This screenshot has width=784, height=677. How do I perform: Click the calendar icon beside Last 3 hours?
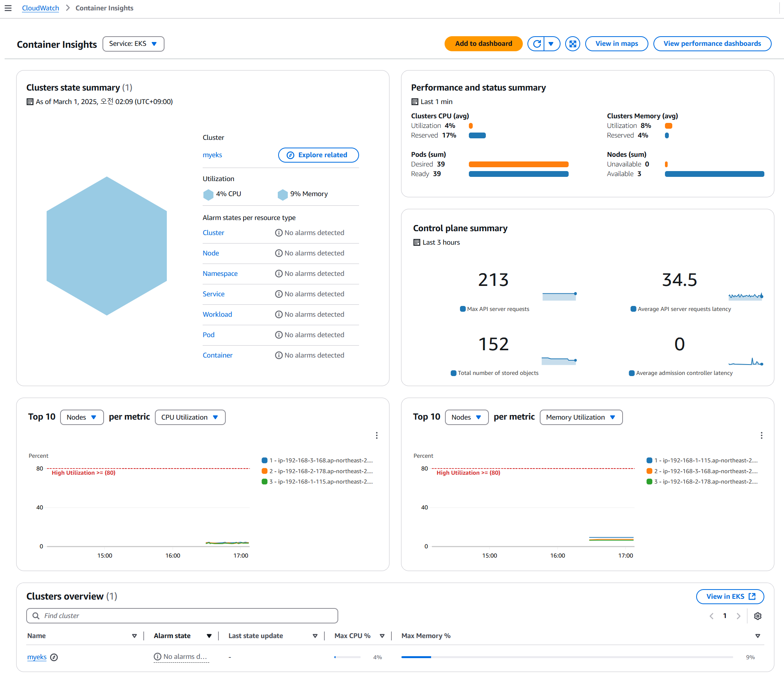[416, 242]
